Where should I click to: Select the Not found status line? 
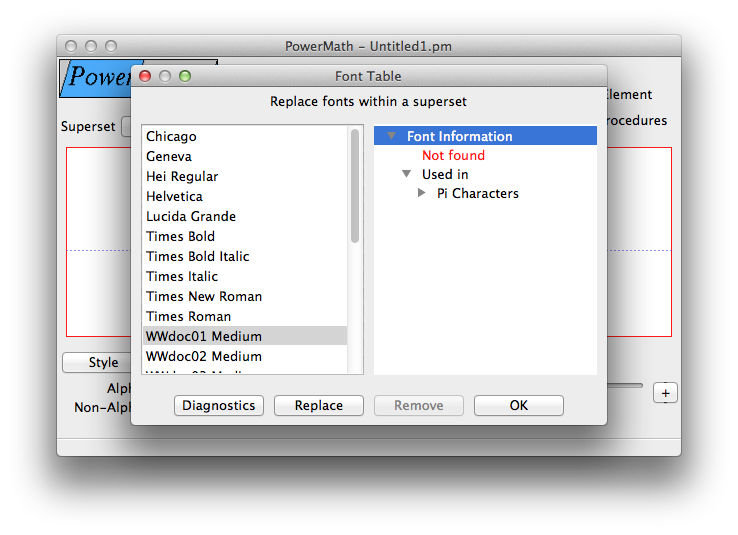[453, 155]
